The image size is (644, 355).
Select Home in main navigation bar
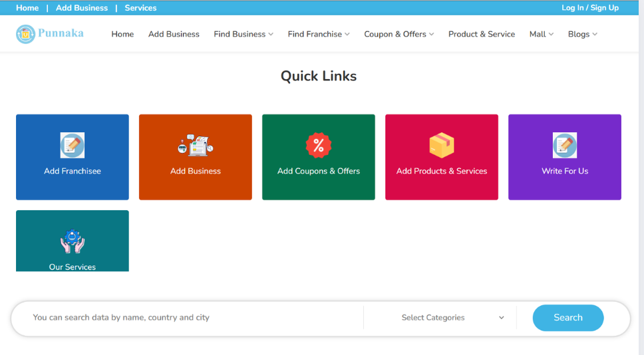tap(122, 34)
